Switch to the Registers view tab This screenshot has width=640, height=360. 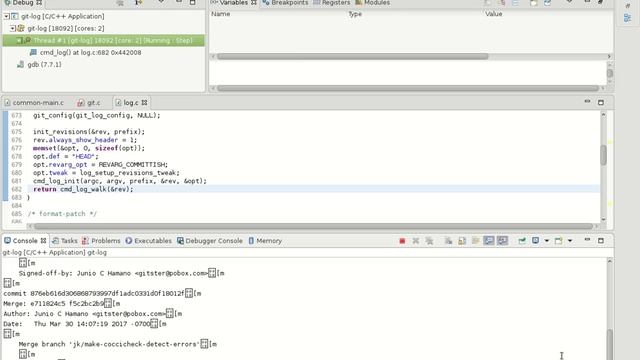[332, 3]
